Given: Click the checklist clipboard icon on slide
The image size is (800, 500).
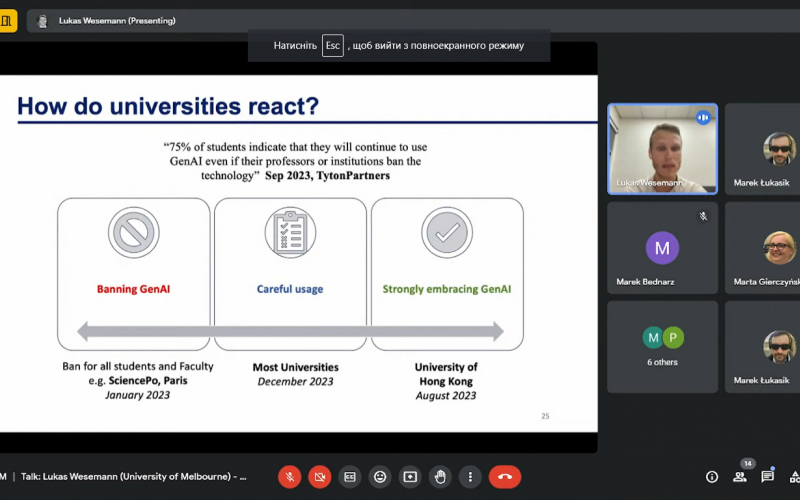Looking at the screenshot, I should coord(290,232).
